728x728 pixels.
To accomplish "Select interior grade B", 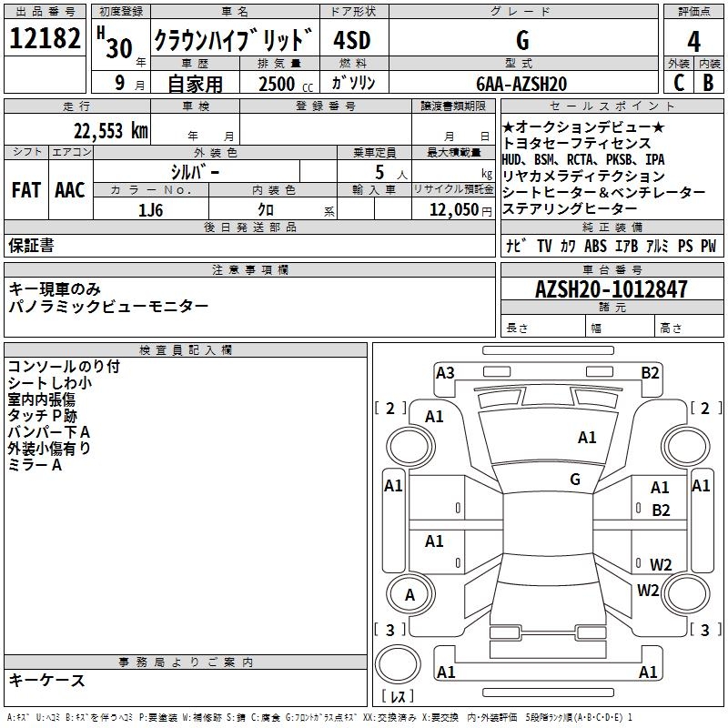I will click(x=708, y=83).
